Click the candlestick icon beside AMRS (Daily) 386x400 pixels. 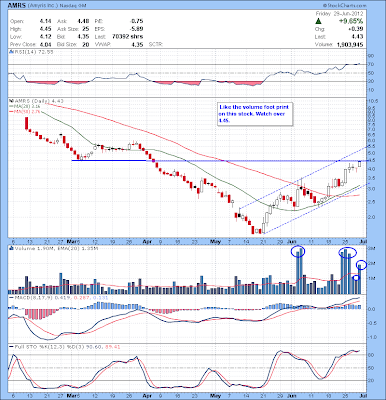pyautogui.click(x=10, y=100)
